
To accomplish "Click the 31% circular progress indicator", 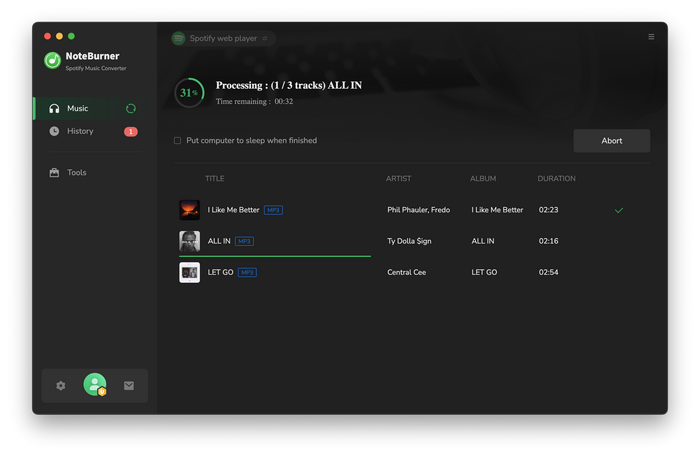I will [189, 92].
